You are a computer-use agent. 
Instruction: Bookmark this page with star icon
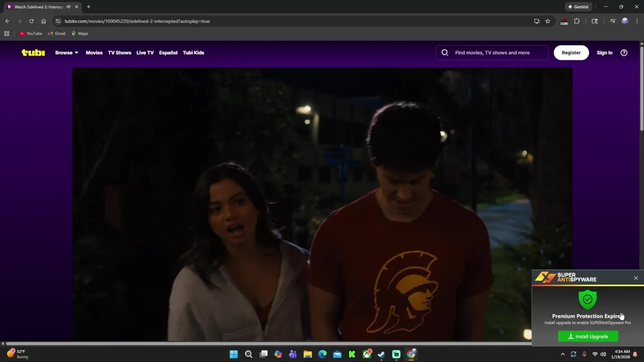[547, 21]
